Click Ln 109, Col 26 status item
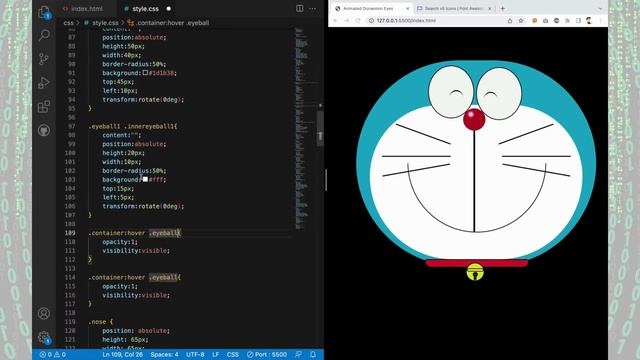 [122, 354]
